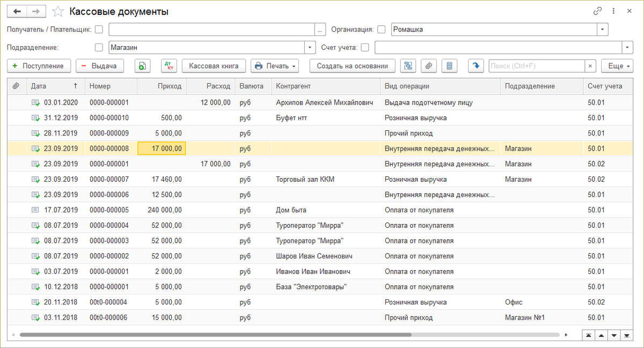The width and height of the screenshot is (644, 348).
Task: Expand the Печать dropdown menu
Action: pyautogui.click(x=275, y=66)
